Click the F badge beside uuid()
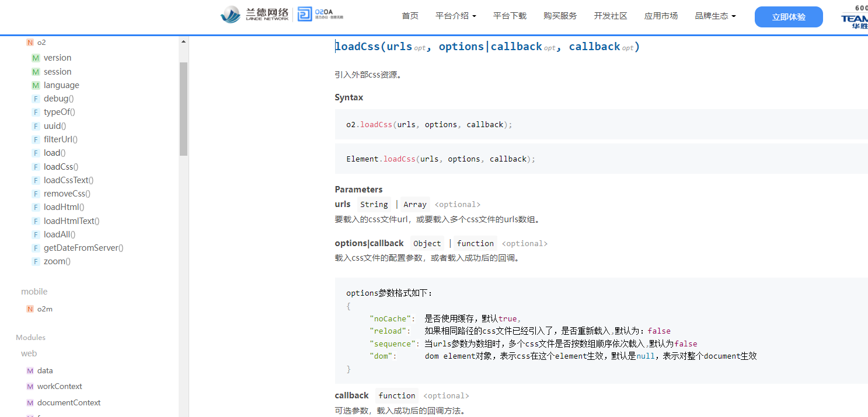 click(36, 126)
